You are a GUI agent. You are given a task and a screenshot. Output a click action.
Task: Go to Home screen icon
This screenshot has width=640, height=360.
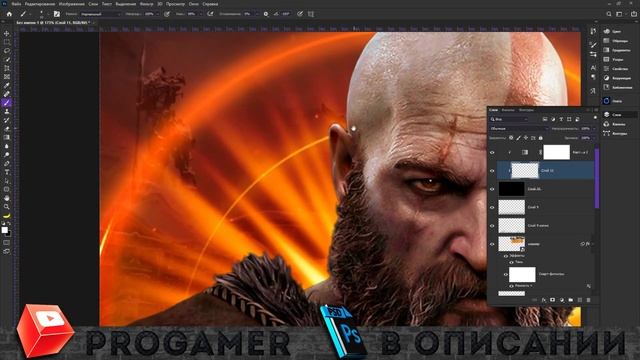click(9, 14)
